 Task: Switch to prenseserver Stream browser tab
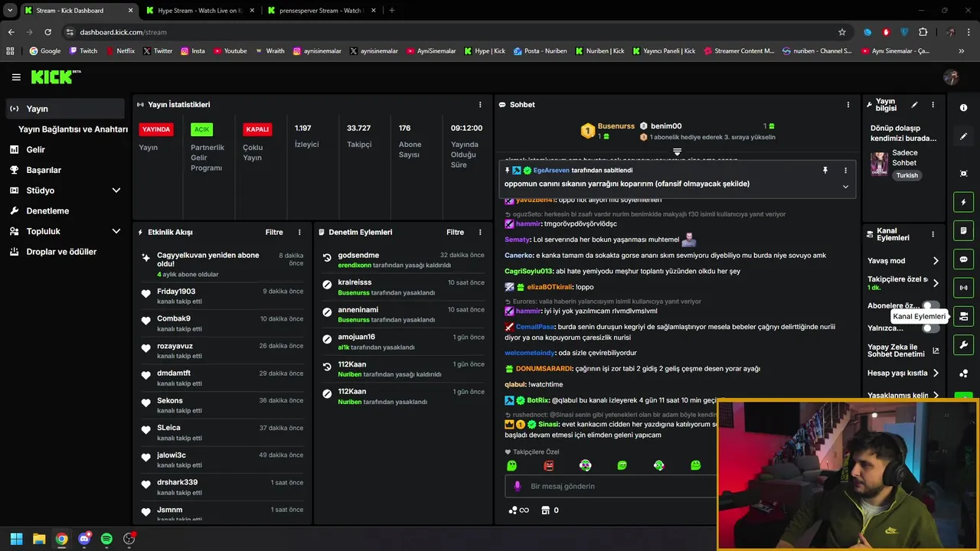(x=320, y=11)
